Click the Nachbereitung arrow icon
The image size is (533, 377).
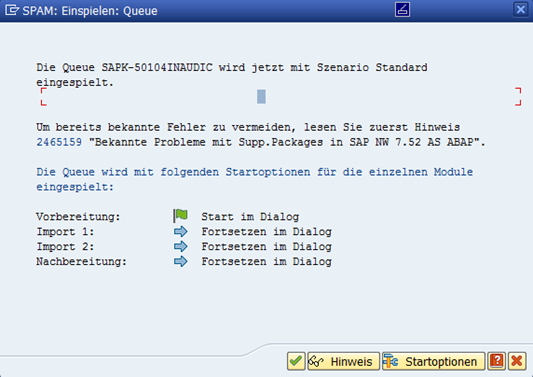pyautogui.click(x=180, y=261)
